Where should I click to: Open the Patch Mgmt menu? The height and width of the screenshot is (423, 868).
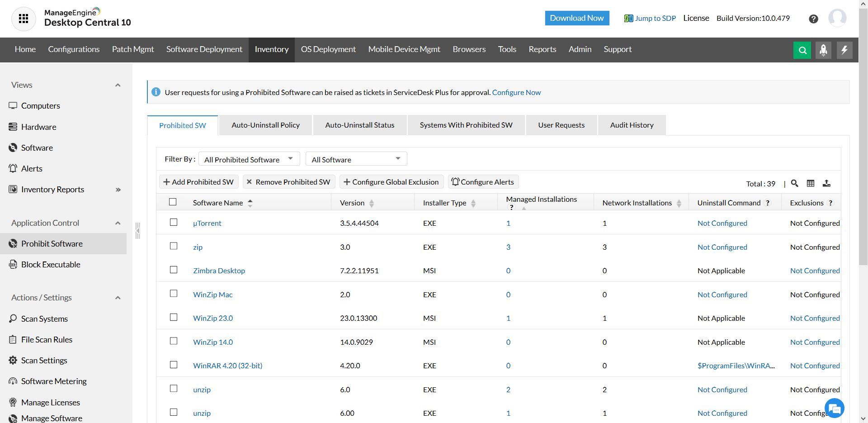tap(133, 49)
